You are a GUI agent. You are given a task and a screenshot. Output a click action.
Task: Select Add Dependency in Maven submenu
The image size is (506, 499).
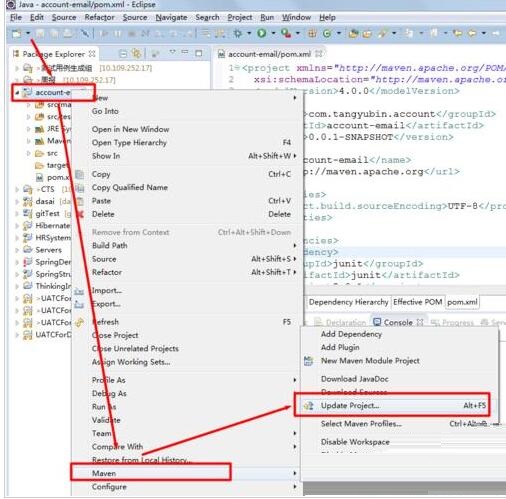tap(351, 334)
